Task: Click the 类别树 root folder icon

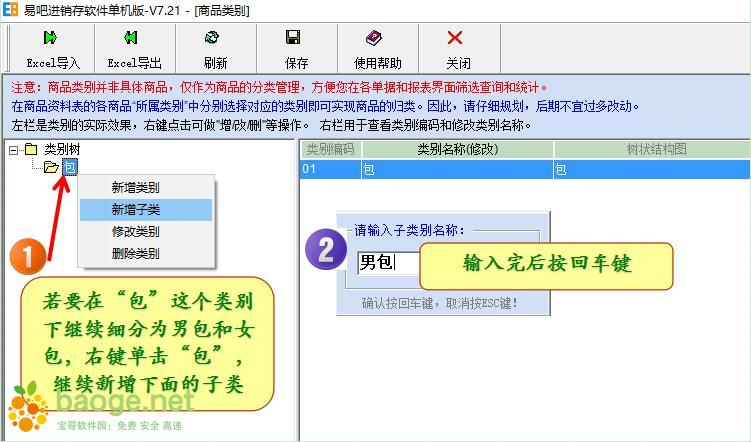Action: (x=32, y=149)
